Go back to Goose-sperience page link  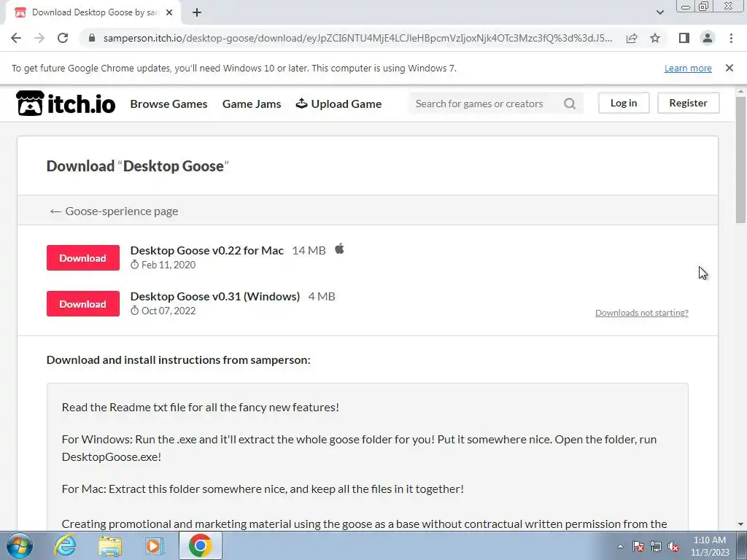pos(114,211)
